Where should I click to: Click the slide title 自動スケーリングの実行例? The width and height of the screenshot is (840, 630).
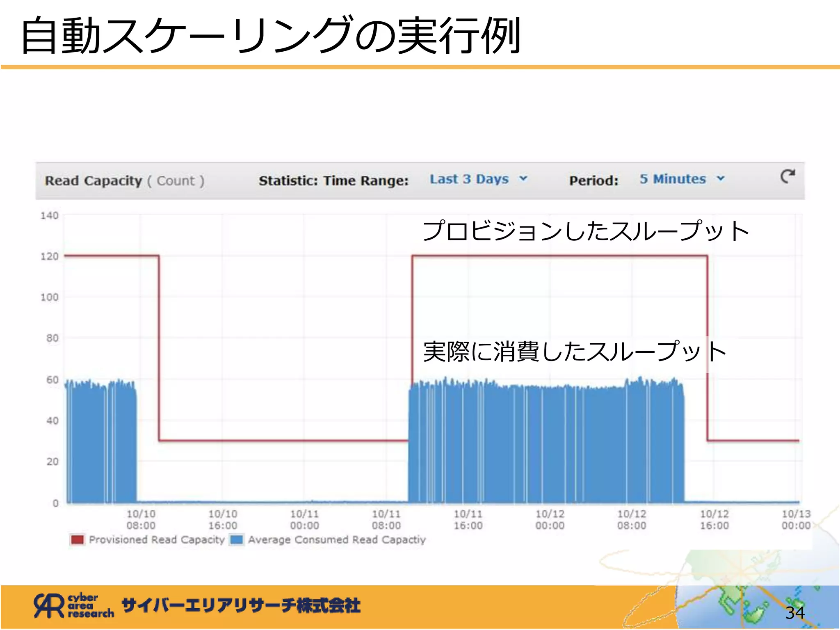(271, 35)
